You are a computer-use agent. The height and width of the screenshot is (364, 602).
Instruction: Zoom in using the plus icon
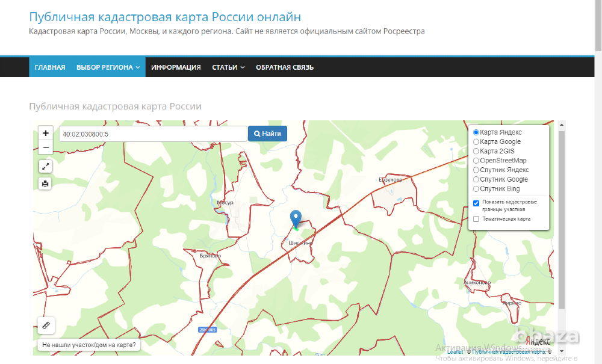point(45,133)
